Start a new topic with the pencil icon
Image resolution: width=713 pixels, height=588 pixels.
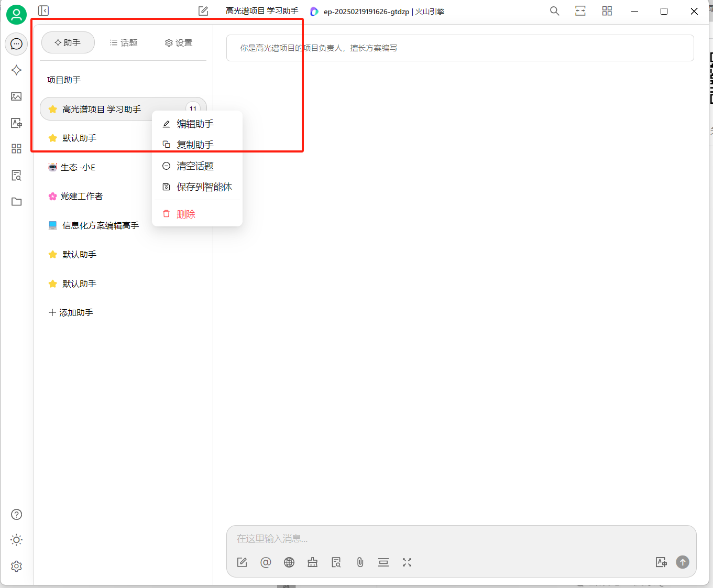click(x=242, y=562)
